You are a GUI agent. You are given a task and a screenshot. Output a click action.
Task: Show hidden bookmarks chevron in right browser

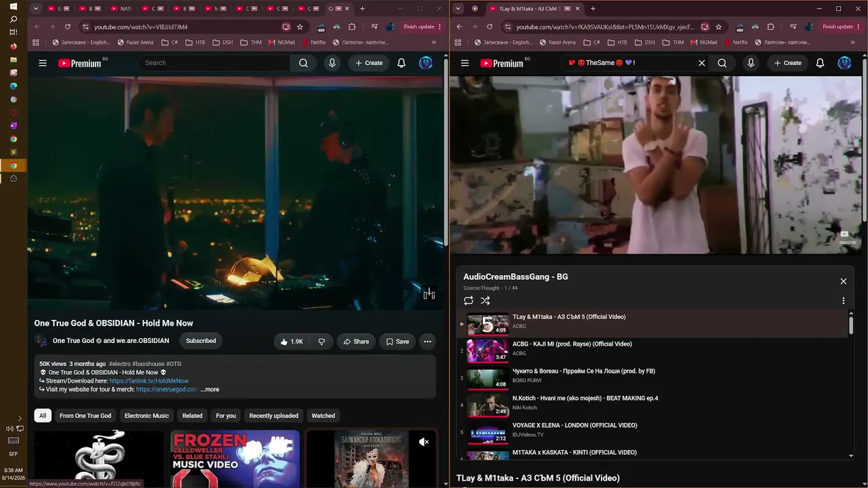[852, 42]
